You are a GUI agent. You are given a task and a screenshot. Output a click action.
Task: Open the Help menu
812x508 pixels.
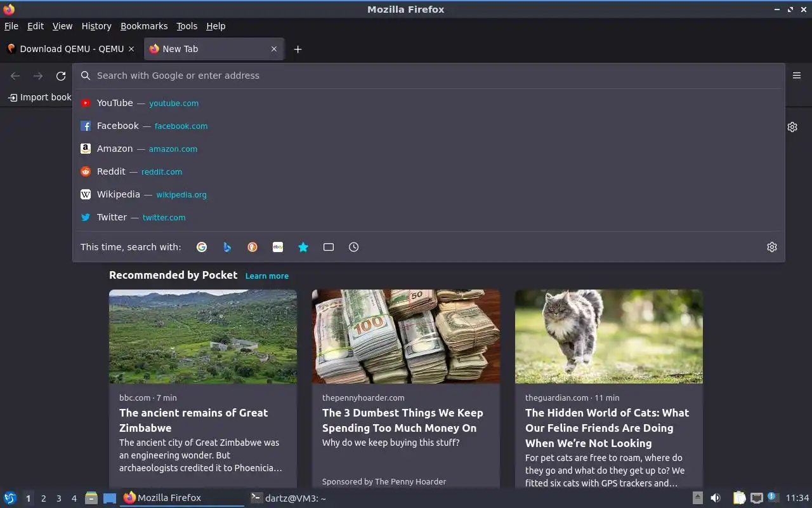pos(216,26)
